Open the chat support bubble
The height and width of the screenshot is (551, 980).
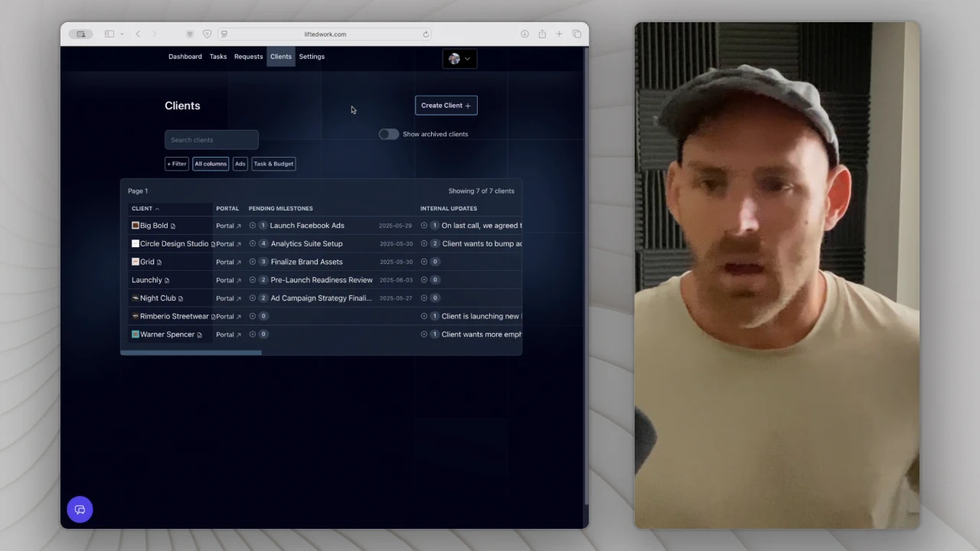pyautogui.click(x=80, y=510)
